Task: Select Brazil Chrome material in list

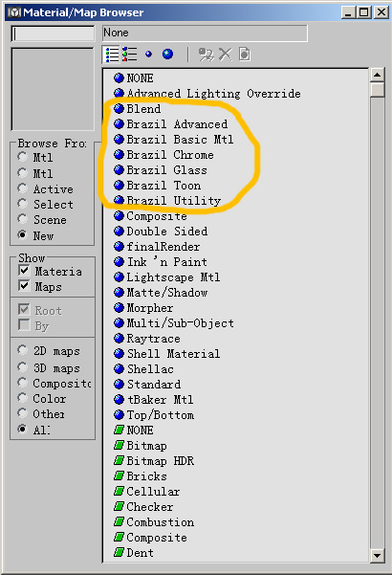Action: click(x=170, y=155)
